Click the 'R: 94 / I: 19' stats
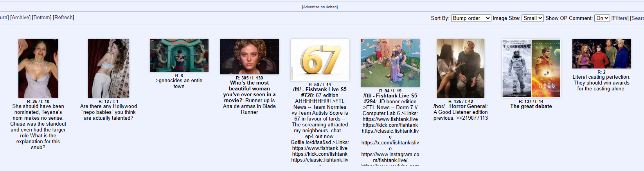 click(x=390, y=91)
